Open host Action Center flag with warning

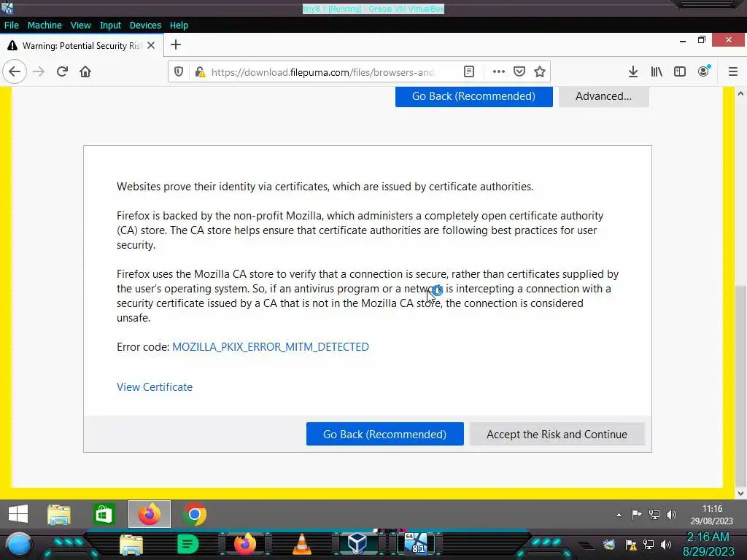pyautogui.click(x=631, y=545)
